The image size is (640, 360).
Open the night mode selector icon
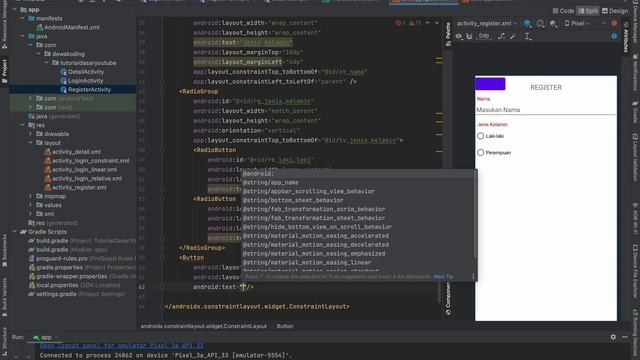[x=553, y=24]
